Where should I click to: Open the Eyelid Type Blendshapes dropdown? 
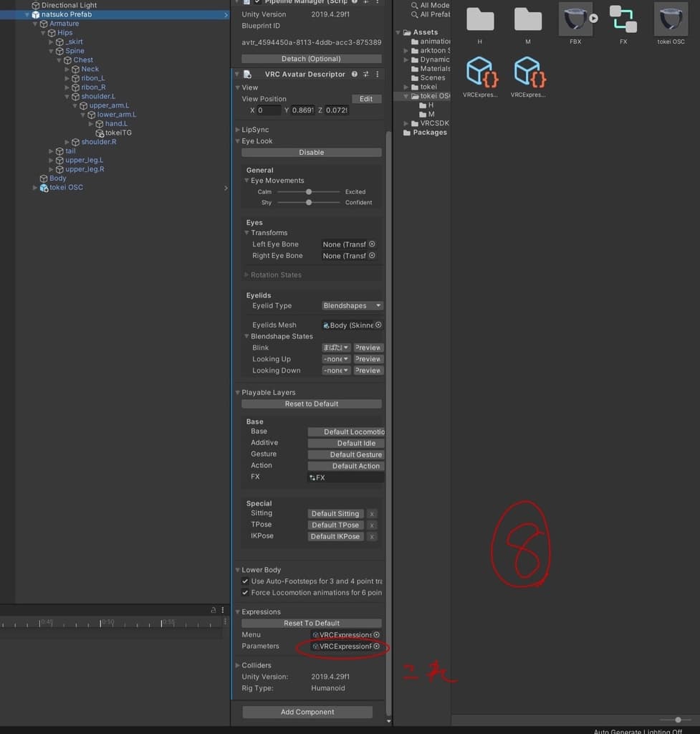coord(353,306)
